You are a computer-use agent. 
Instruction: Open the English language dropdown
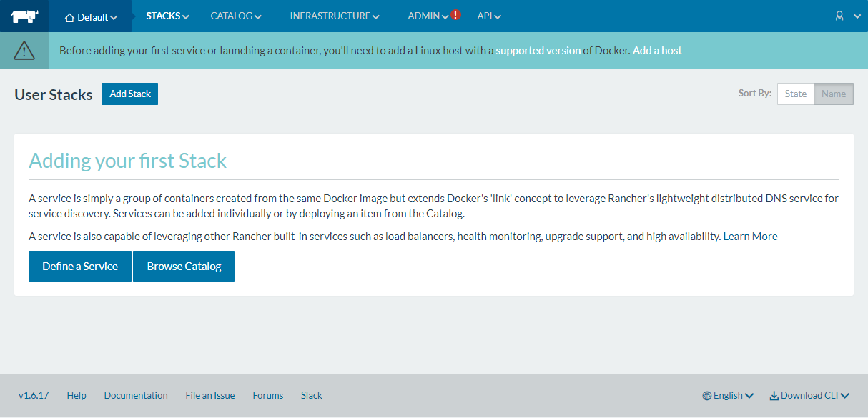(x=728, y=395)
